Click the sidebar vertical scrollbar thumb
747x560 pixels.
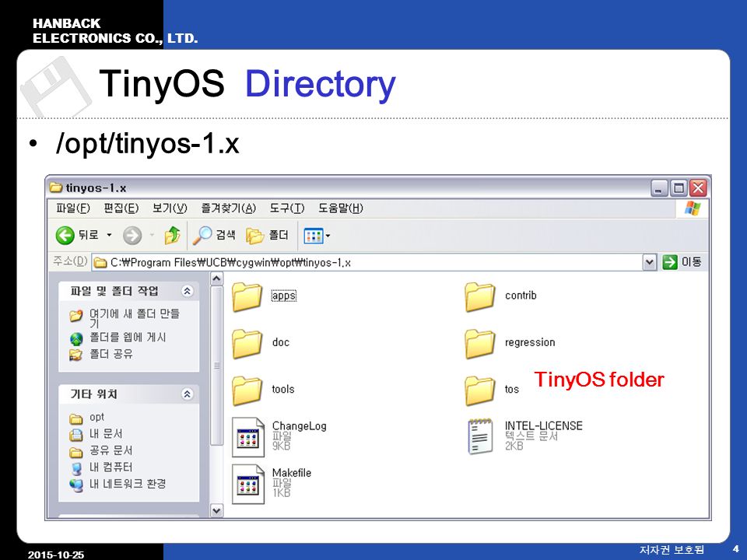pyautogui.click(x=216, y=366)
